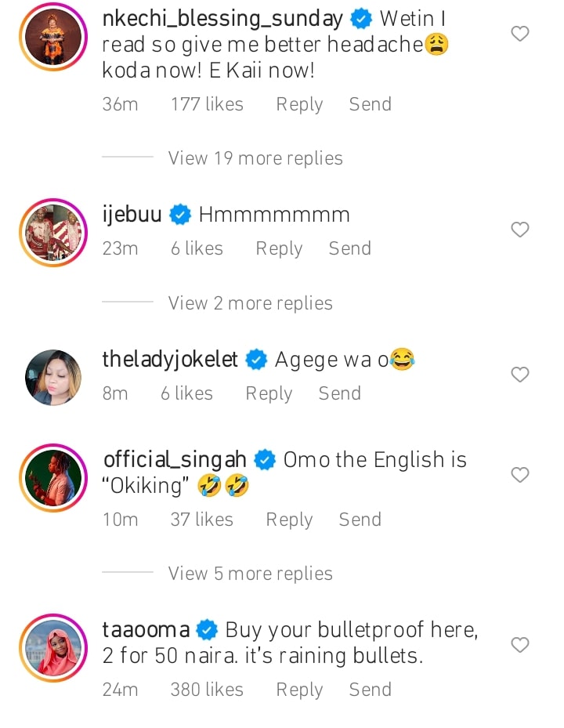Open ijebuu's profile avatar

click(52, 232)
